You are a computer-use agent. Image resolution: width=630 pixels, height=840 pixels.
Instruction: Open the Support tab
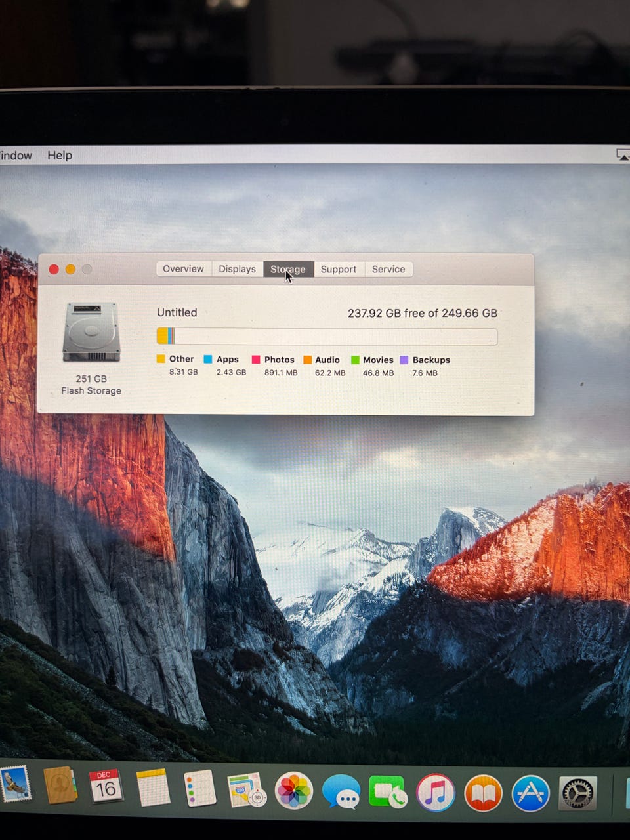coord(339,269)
